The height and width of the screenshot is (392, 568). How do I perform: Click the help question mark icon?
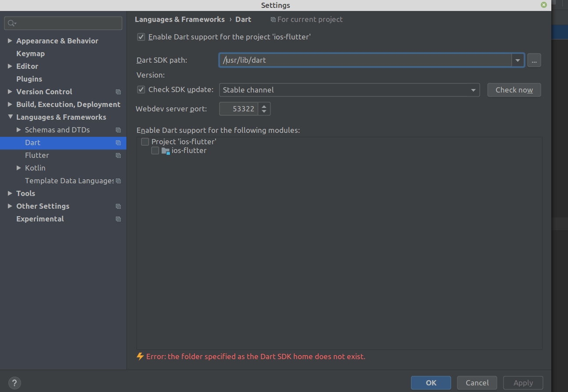[x=14, y=382]
